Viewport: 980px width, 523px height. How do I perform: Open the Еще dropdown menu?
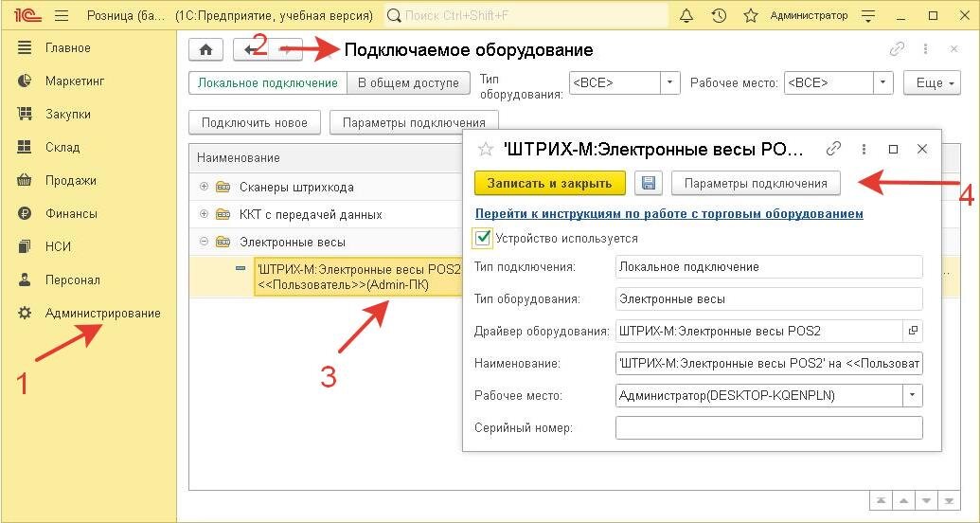[932, 83]
